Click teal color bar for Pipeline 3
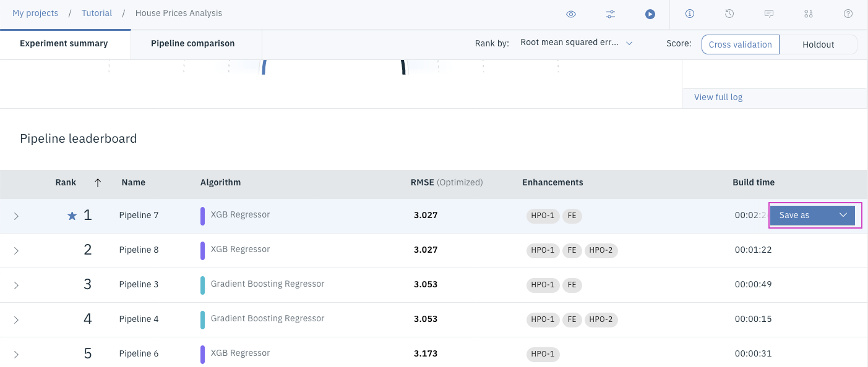The width and height of the screenshot is (868, 367). pos(202,285)
